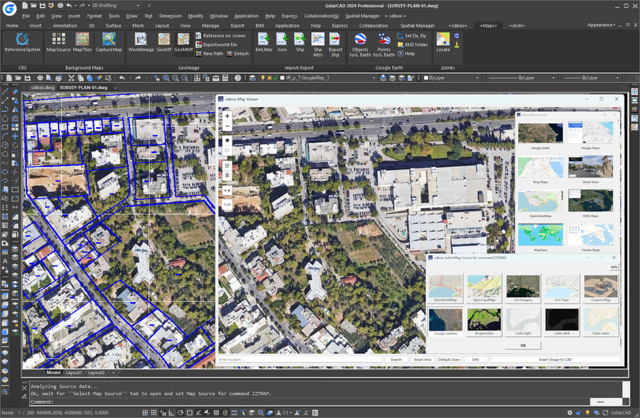Select the OpenTopoMap map source

point(484,288)
